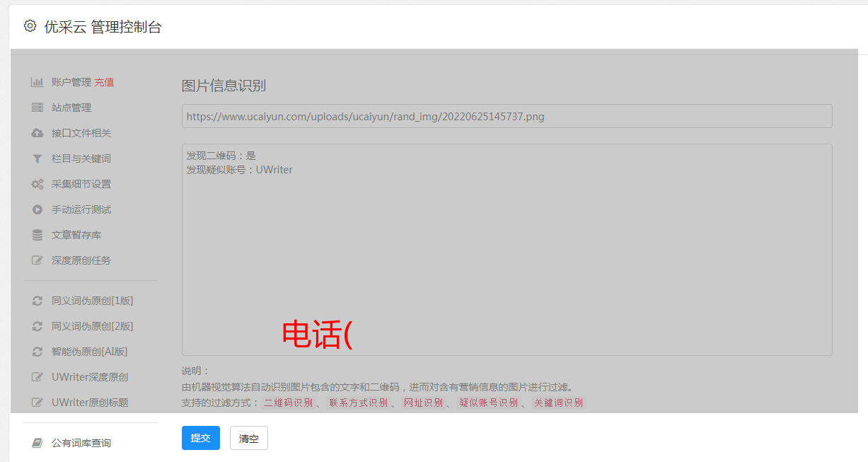
Task: Open 公有词库查询 page
Action: click(x=81, y=443)
